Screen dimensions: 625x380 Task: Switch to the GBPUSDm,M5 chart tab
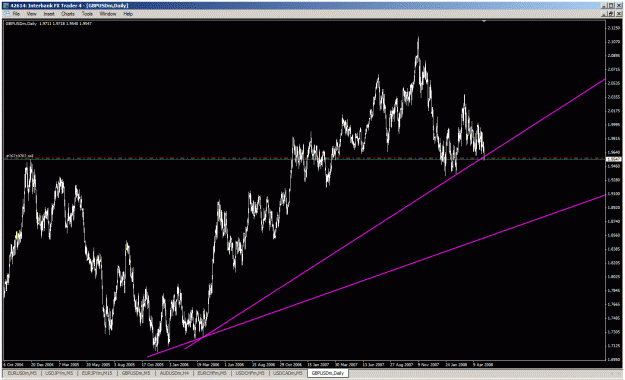(136, 373)
